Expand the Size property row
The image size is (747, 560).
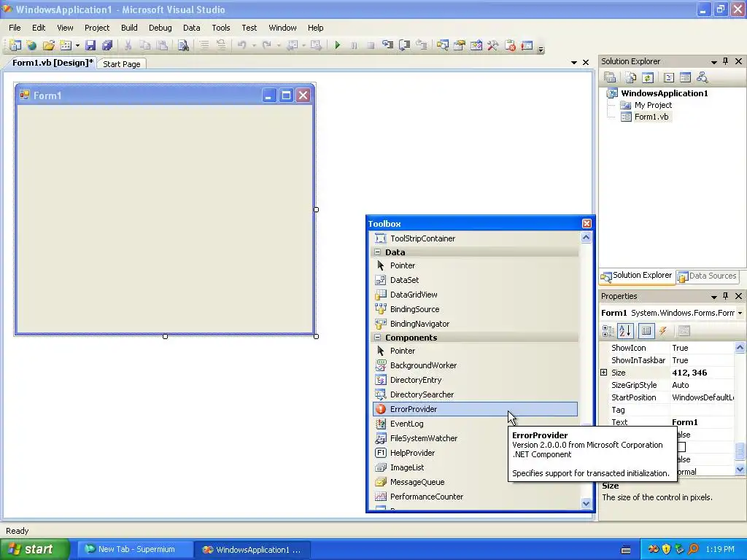point(603,373)
